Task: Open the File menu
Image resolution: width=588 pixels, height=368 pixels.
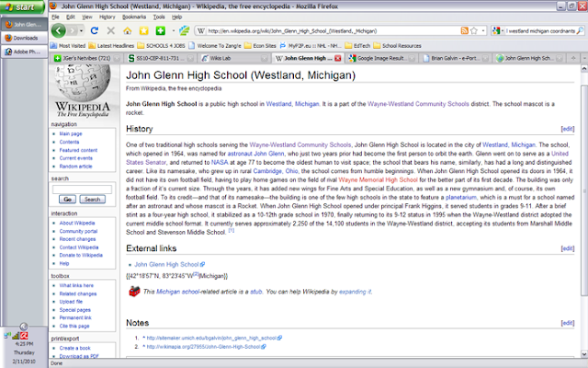Action: (55, 17)
